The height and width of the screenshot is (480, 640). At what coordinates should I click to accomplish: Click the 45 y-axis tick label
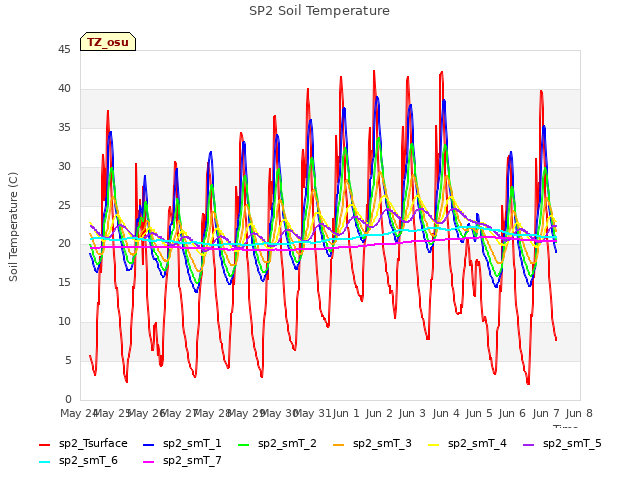tap(64, 50)
